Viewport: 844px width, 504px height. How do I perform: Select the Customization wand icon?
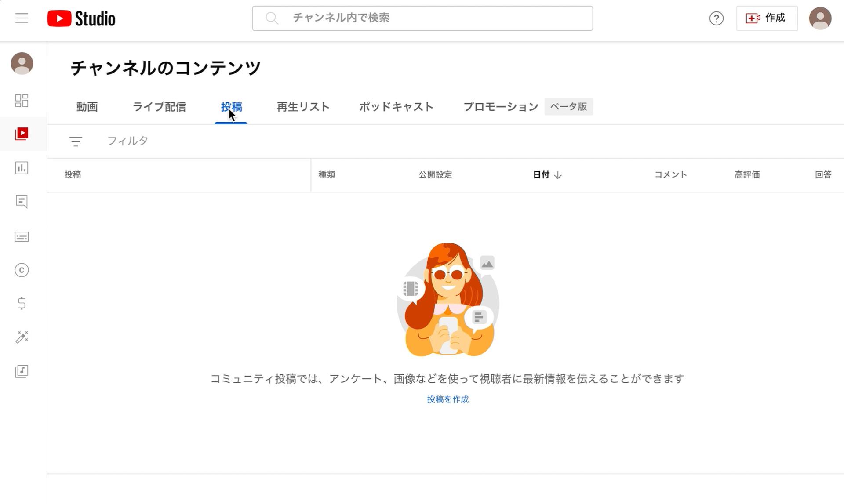tap(22, 337)
